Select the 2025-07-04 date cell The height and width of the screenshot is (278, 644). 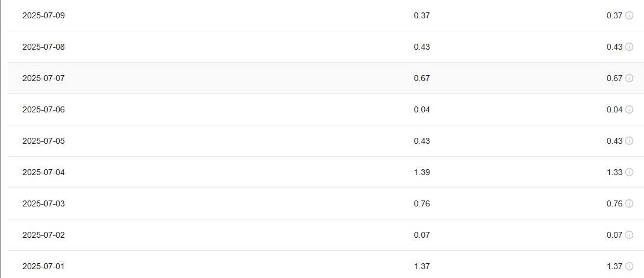click(44, 172)
